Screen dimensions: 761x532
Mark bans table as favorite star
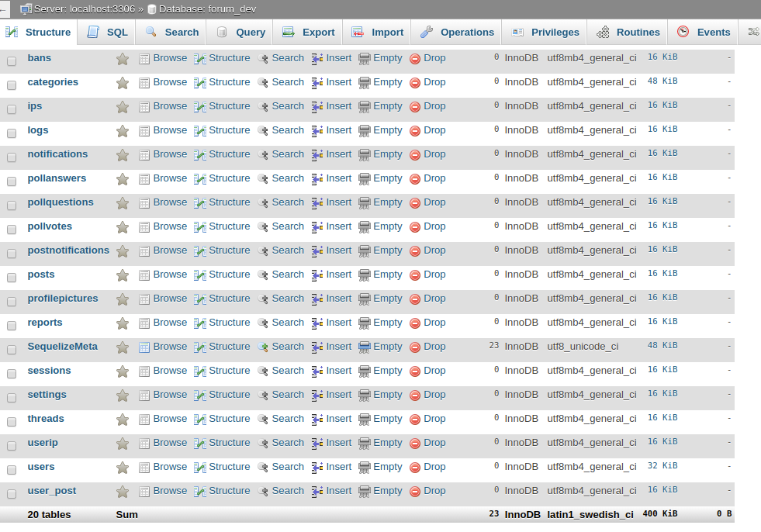[x=123, y=59]
